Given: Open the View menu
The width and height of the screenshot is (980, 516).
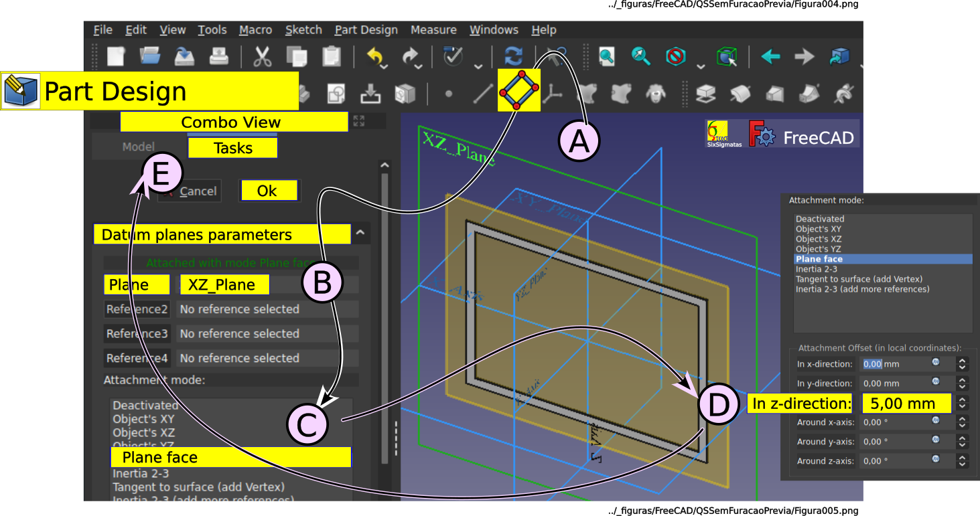Looking at the screenshot, I should click(x=173, y=29).
